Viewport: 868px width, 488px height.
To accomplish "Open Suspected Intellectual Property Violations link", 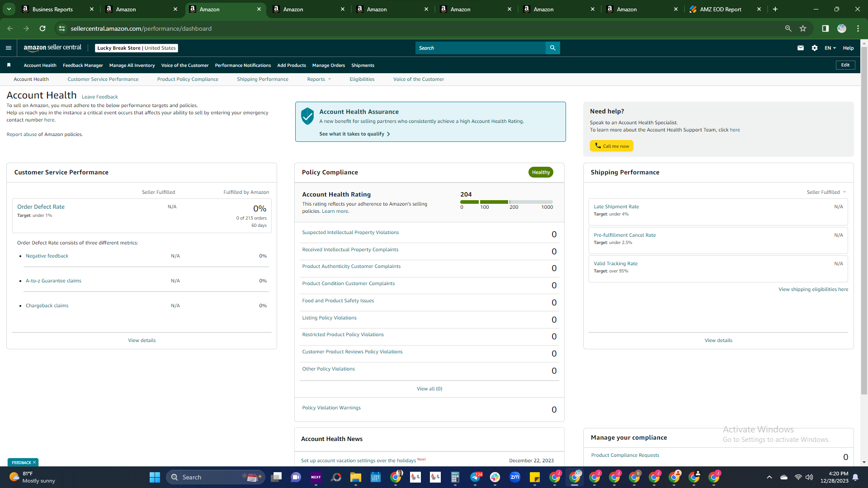I will pos(350,232).
